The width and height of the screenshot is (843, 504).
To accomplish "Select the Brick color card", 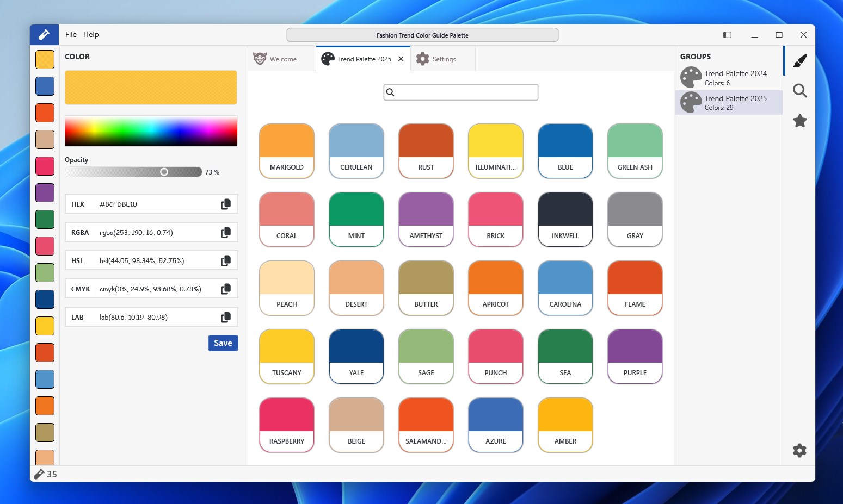I will click(496, 220).
